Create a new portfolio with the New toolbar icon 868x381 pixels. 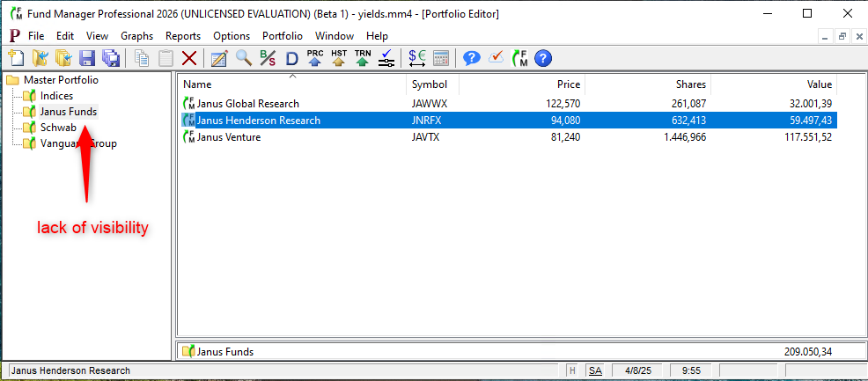pyautogui.click(x=17, y=58)
